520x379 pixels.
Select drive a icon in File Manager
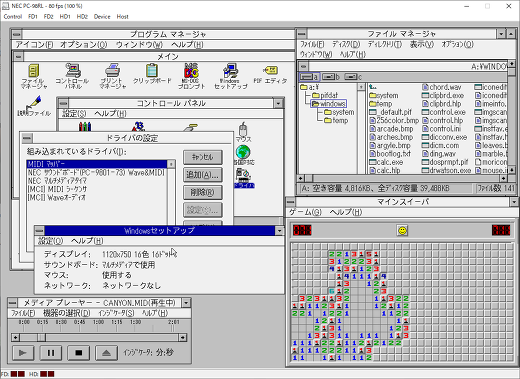pos(309,77)
